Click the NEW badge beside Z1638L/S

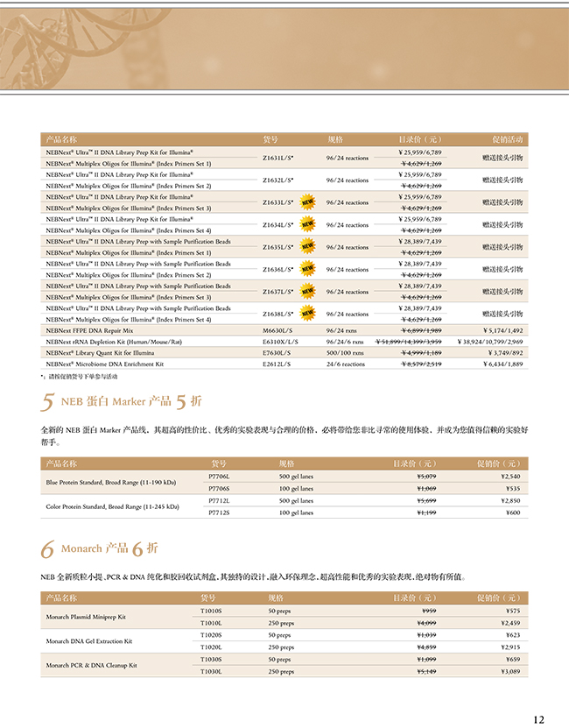tap(307, 314)
